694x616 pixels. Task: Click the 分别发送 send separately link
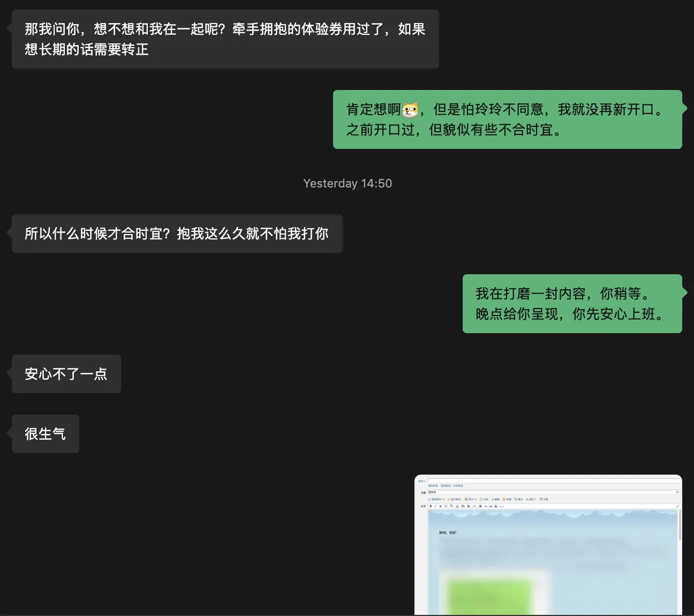tap(458, 485)
